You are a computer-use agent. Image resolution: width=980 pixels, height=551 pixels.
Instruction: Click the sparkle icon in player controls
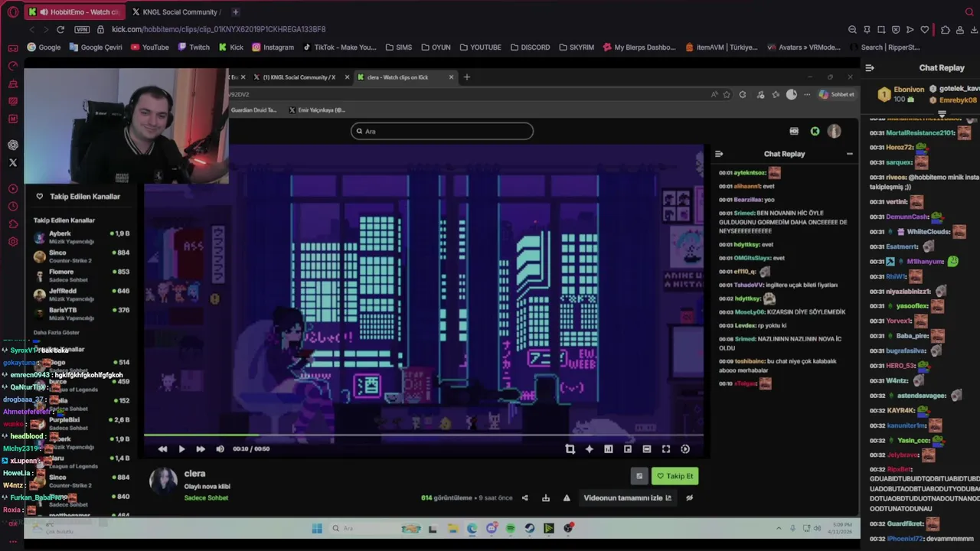pos(589,449)
